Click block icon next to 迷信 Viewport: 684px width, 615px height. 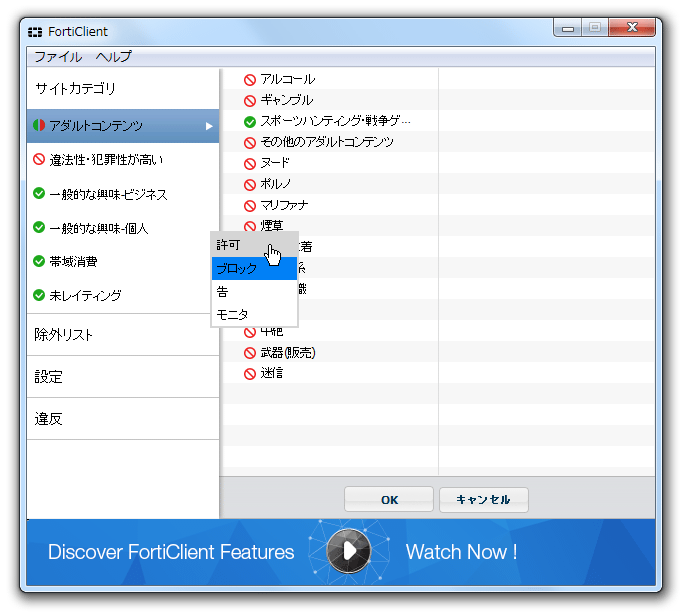(250, 374)
